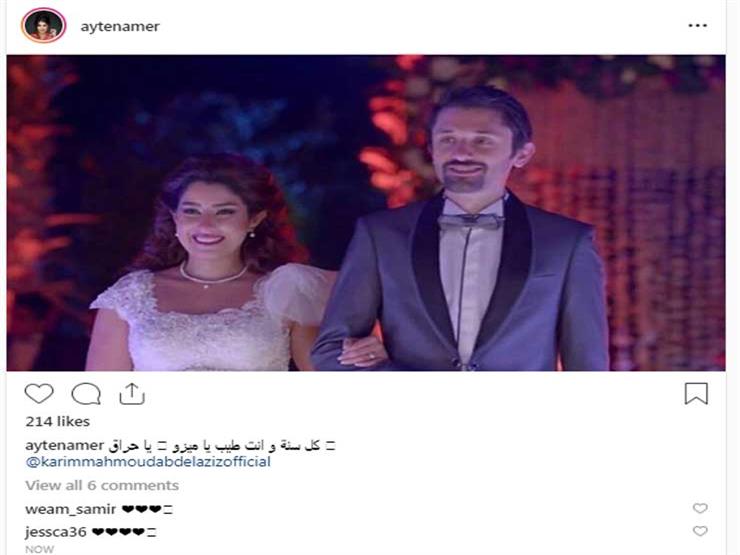Click the NOW timestamp under comments
Image resolution: width=740 pixels, height=555 pixels.
coord(40,549)
